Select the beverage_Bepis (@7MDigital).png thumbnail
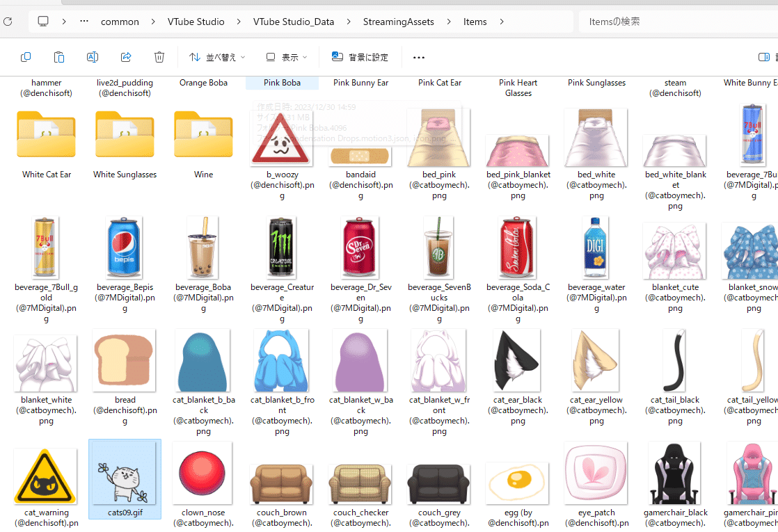This screenshot has height=532, width=778. 125,247
